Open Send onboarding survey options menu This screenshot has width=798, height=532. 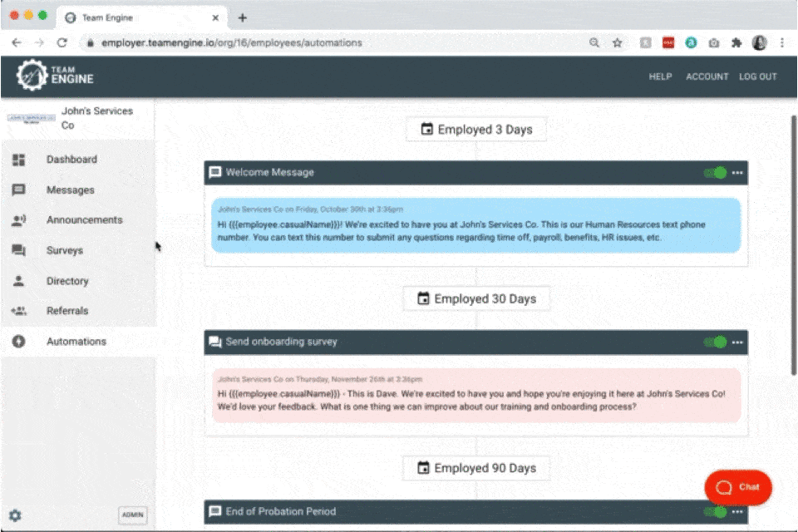[x=737, y=342]
